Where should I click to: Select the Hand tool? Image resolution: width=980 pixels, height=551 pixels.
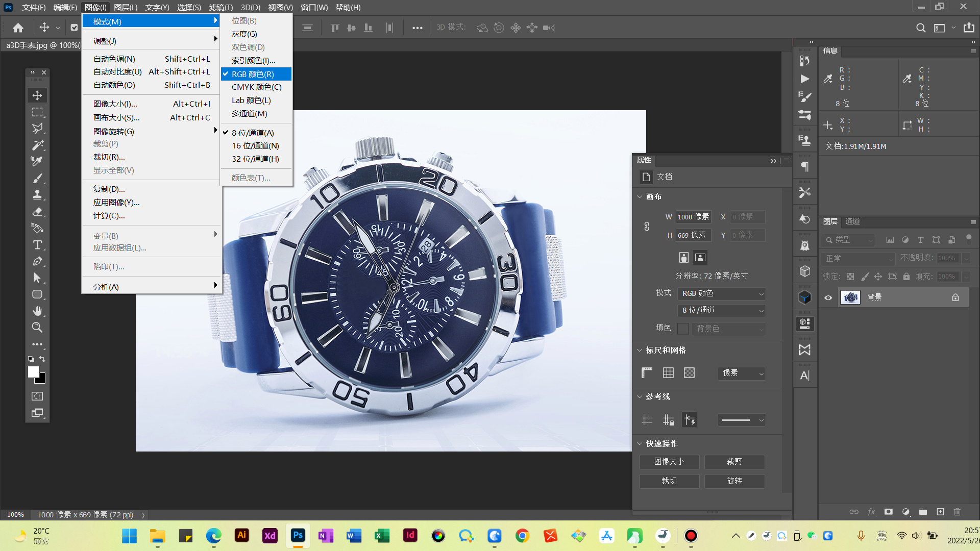(37, 311)
